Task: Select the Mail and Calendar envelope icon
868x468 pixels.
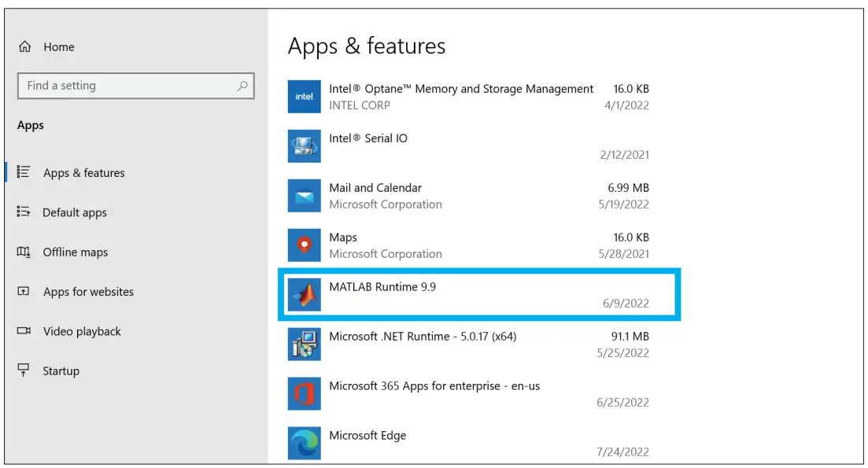Action: pyautogui.click(x=305, y=196)
